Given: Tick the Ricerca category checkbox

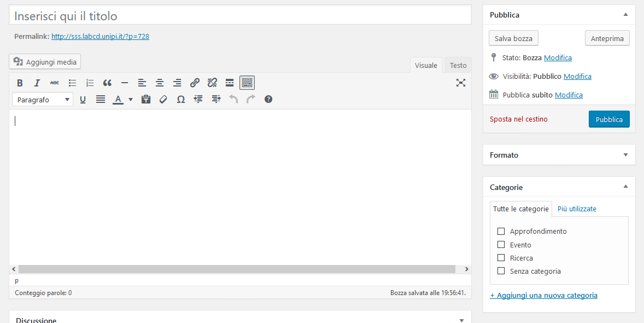Looking at the screenshot, I should tap(501, 257).
